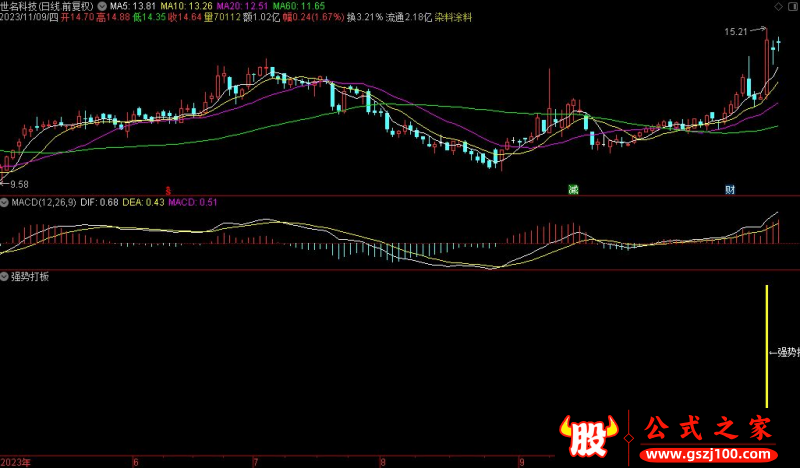Viewport: 800px width, 468px height.
Task: Open the 染料涂料 sector link
Action: 453,17
